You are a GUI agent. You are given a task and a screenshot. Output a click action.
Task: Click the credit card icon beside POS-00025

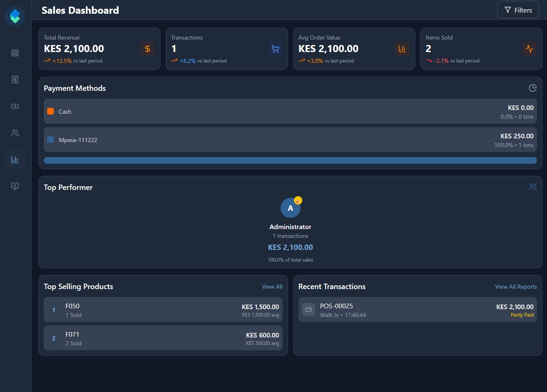point(309,310)
